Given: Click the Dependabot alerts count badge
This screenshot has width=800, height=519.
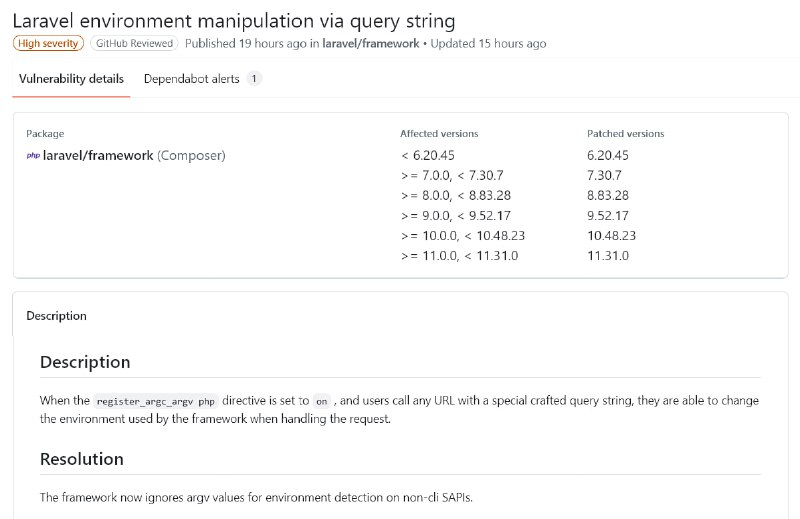Looking at the screenshot, I should [254, 79].
